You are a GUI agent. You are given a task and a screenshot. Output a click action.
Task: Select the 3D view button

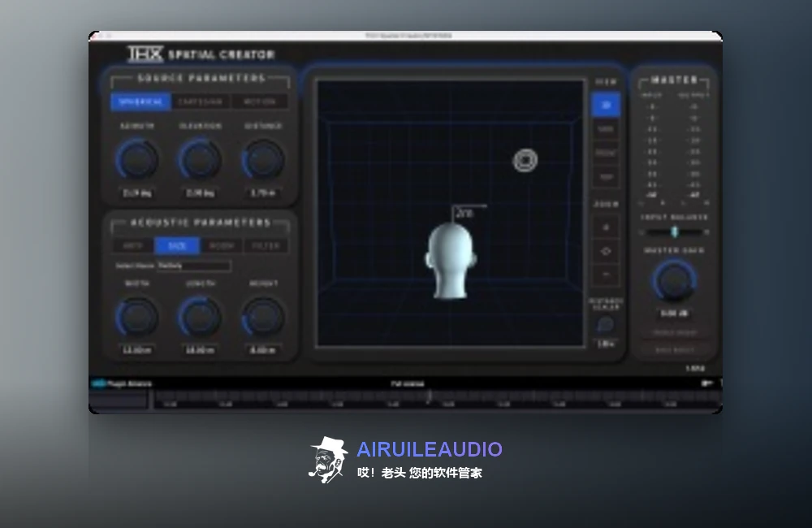606,105
